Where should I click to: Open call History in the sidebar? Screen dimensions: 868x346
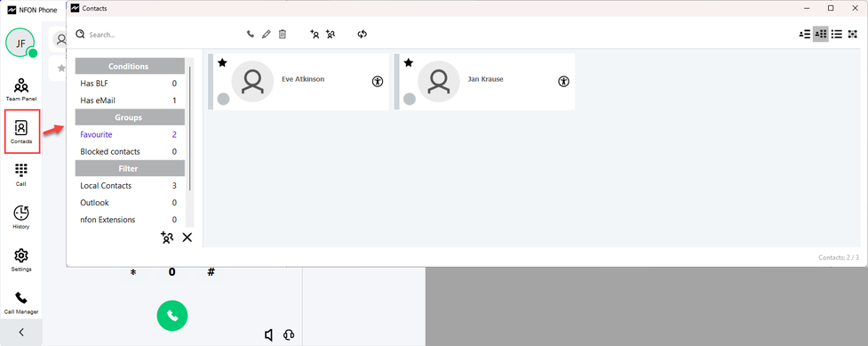21,217
